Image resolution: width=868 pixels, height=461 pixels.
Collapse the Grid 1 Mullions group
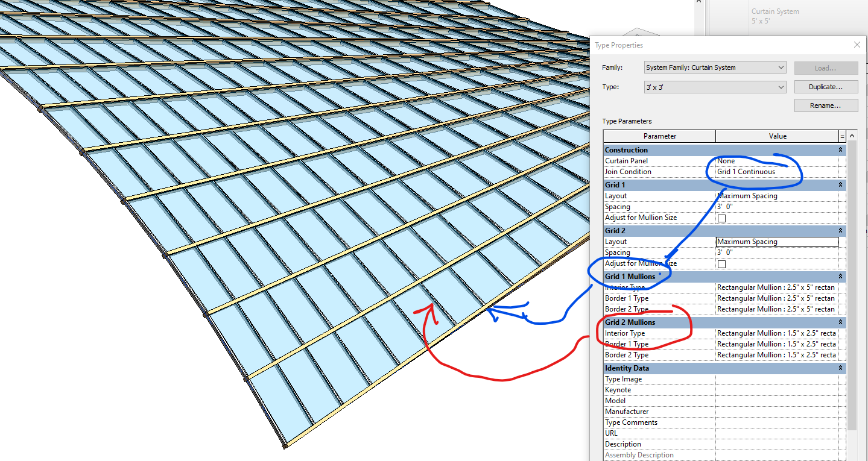[840, 276]
